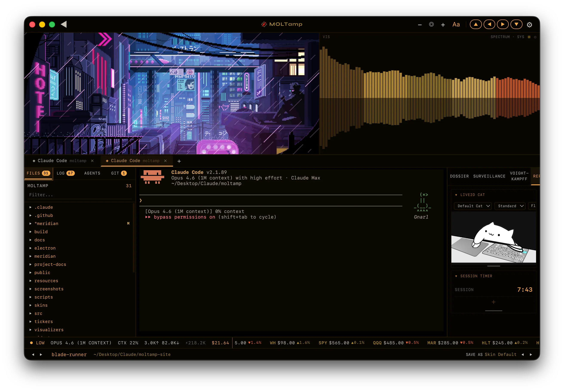Click the back triangle next to window controls

tap(64, 24)
